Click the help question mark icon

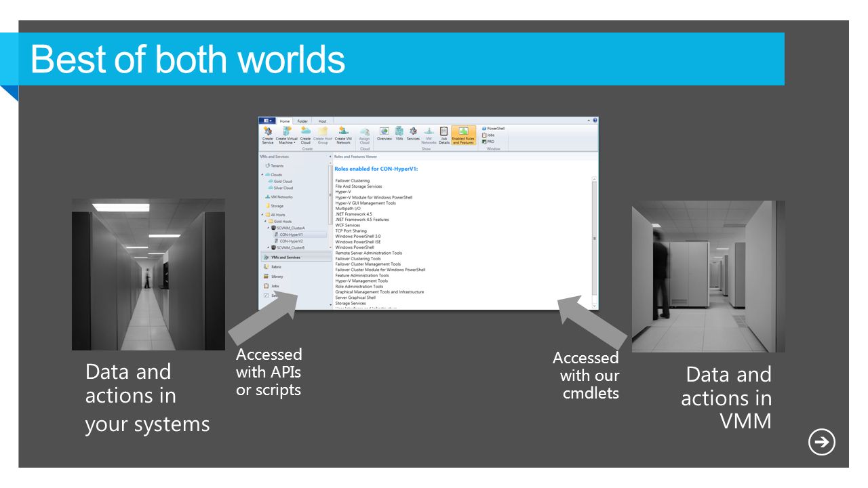point(595,121)
